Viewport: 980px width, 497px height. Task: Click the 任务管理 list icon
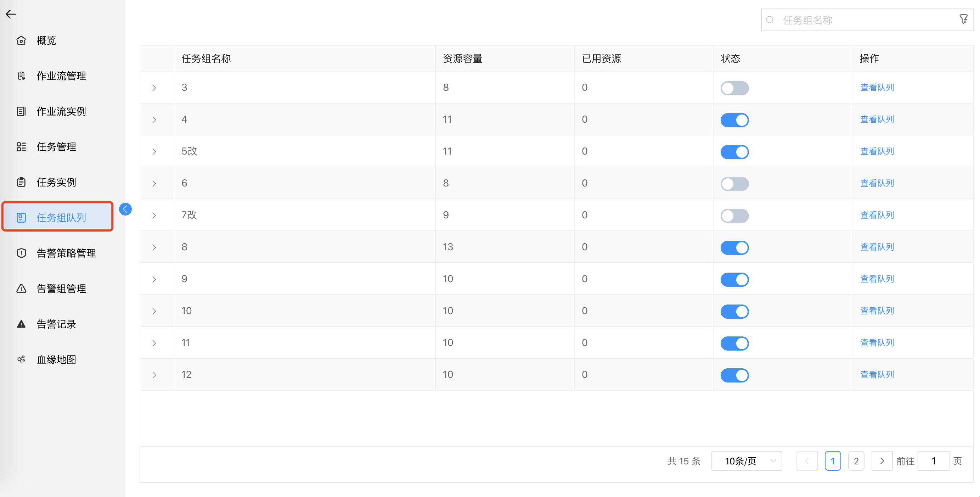click(21, 147)
